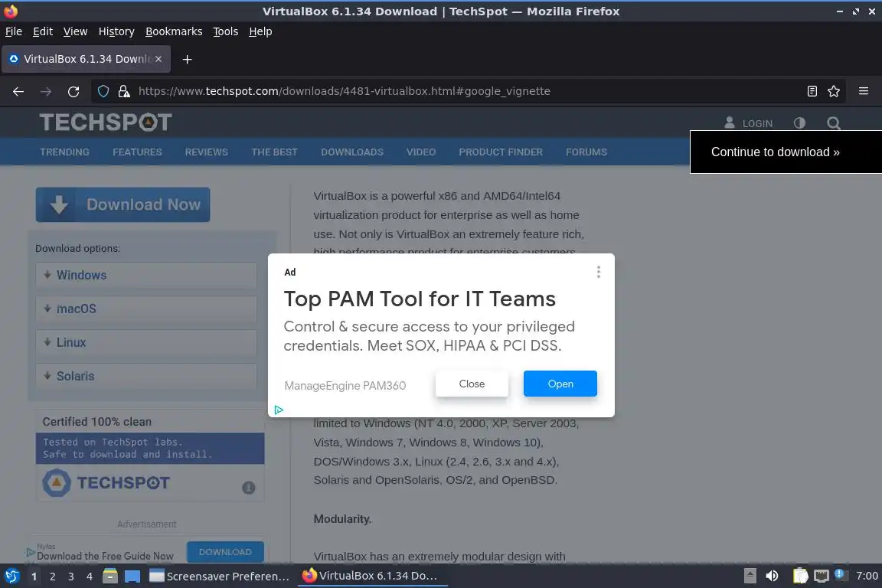Click the ad headline Top PAM Tool
This screenshot has width=882, height=588.
point(420,299)
